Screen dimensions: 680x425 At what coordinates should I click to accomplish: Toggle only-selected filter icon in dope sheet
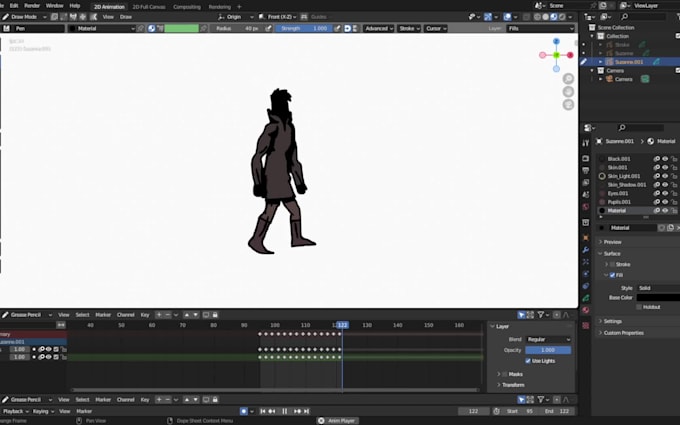[521, 315]
